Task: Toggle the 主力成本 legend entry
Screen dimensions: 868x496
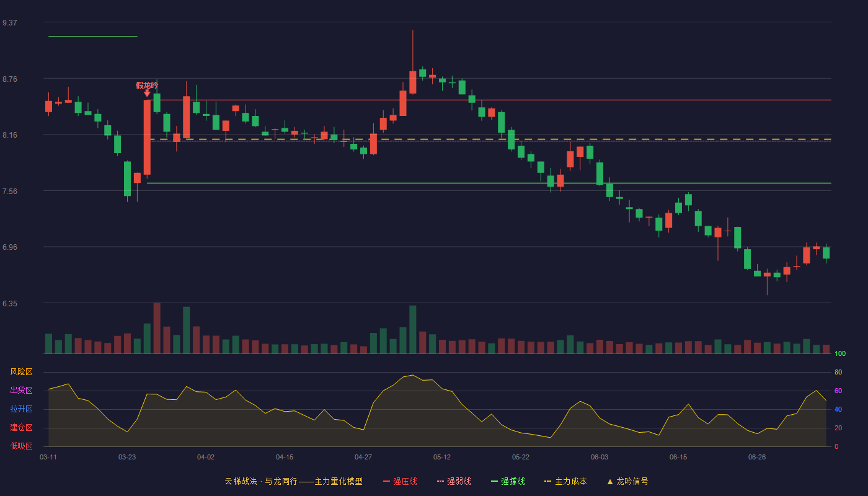Action: 565,481
